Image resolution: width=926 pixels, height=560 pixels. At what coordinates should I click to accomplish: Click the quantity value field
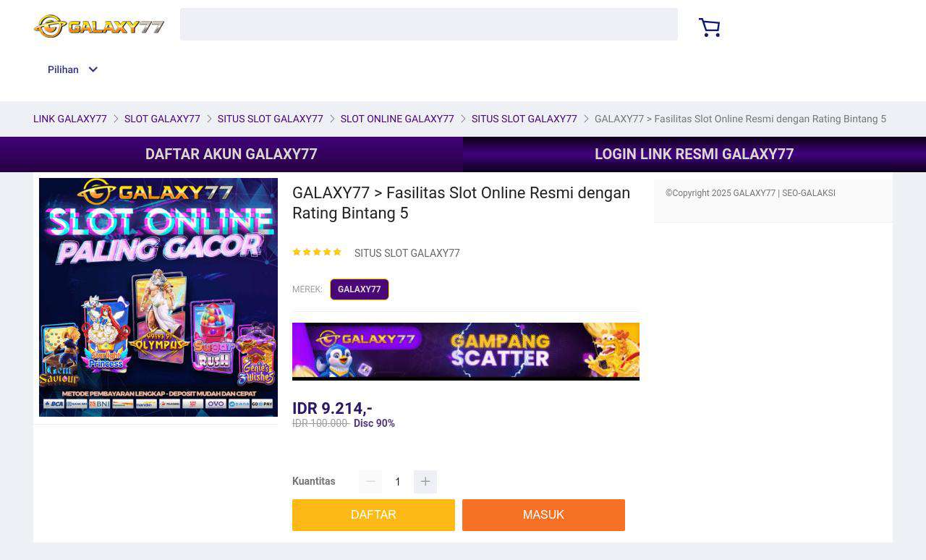398,482
